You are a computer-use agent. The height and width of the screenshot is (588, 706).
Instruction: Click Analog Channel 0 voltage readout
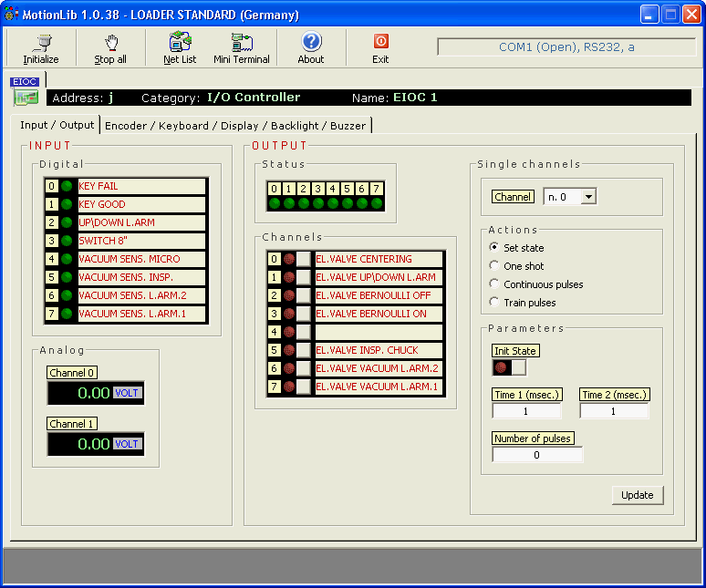point(96,393)
